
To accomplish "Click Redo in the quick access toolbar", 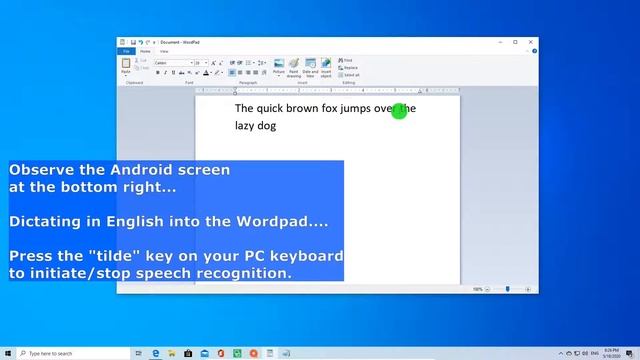I will [x=148, y=42].
